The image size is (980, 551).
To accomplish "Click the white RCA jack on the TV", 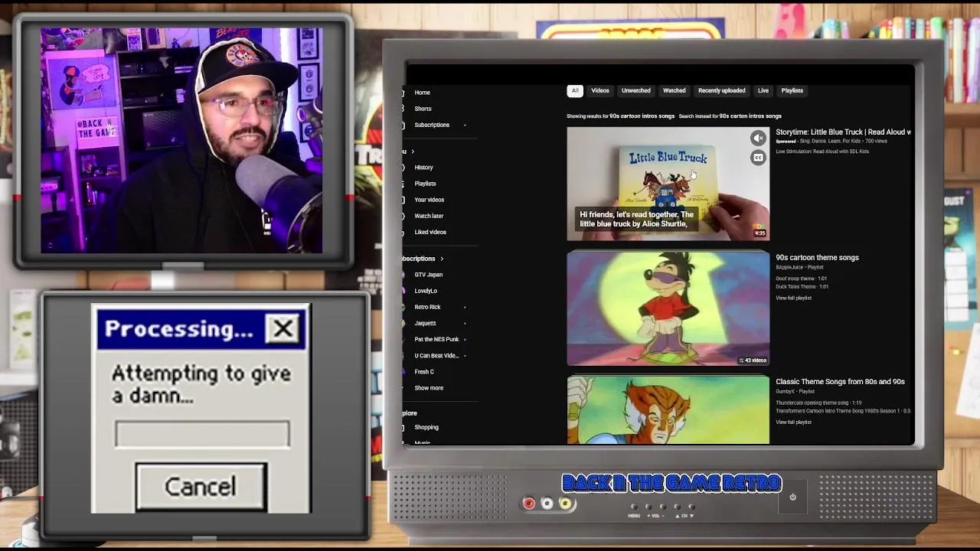I will coord(547,504).
